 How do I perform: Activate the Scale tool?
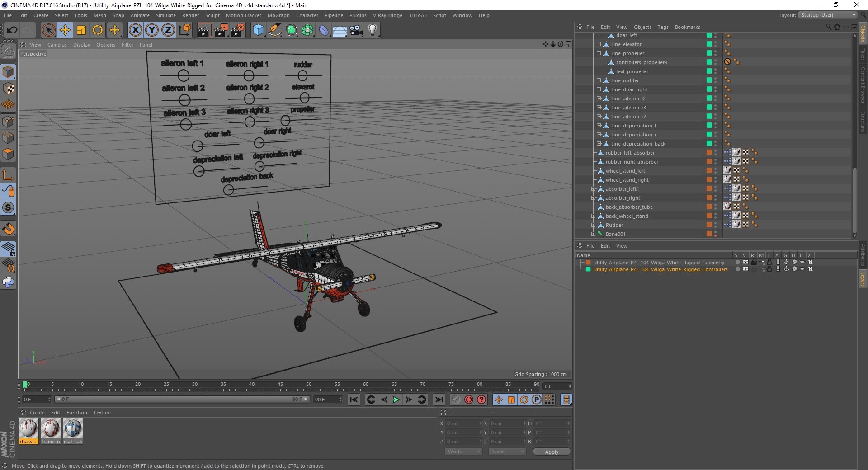coord(81,30)
